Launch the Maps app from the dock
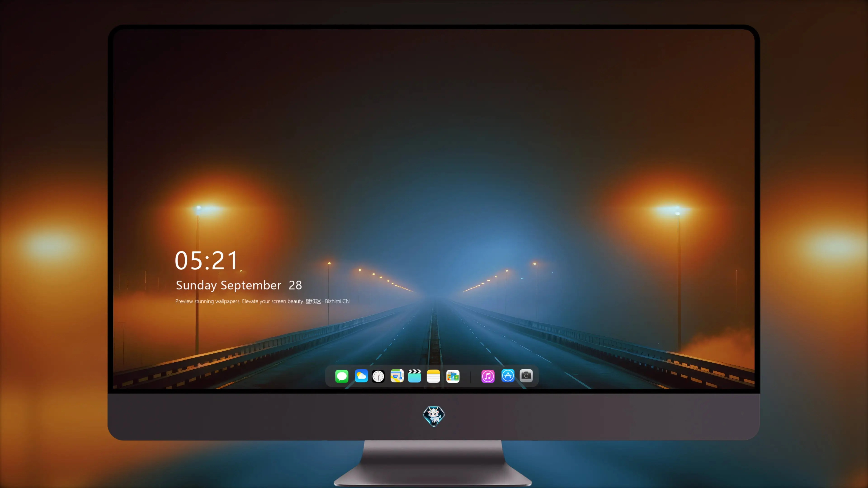The image size is (868, 488). pyautogui.click(x=397, y=376)
